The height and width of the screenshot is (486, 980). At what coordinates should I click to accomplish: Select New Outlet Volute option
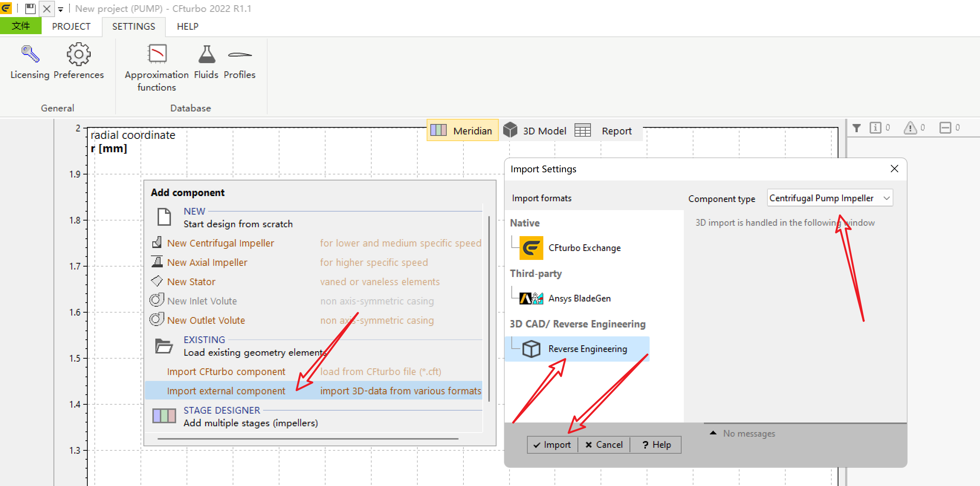(x=206, y=320)
